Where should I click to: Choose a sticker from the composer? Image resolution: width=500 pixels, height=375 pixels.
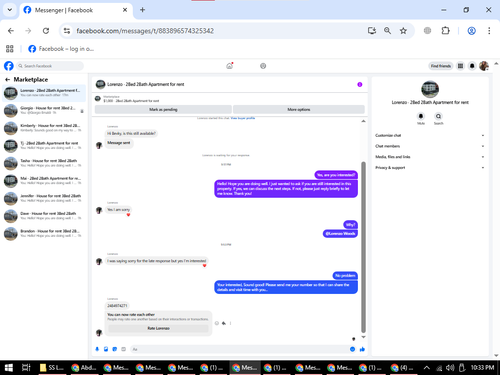point(115,349)
